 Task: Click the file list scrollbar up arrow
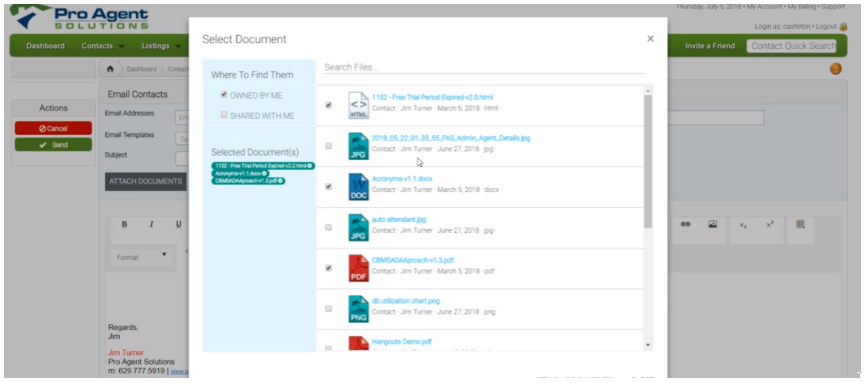648,91
